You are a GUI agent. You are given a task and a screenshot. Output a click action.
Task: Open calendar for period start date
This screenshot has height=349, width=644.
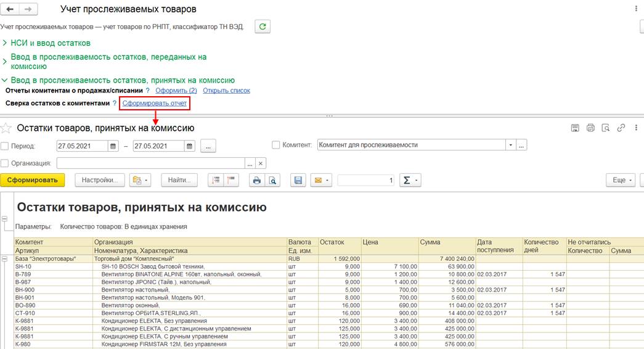point(113,146)
